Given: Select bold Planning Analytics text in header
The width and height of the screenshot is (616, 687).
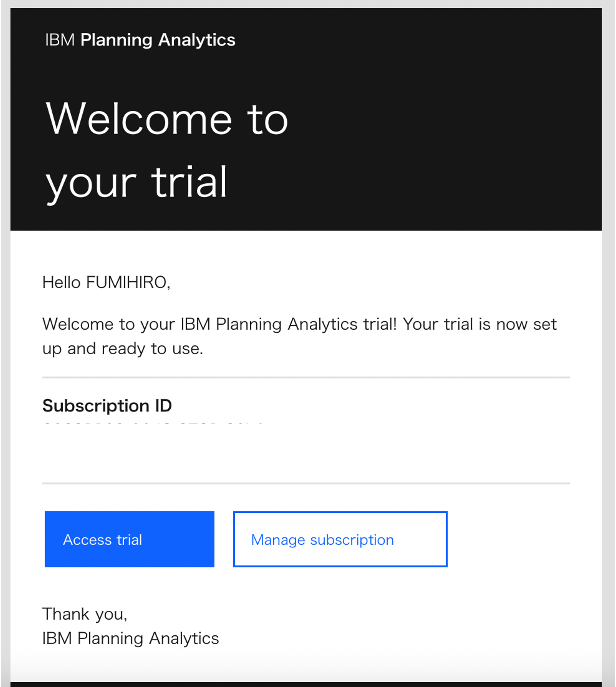Looking at the screenshot, I should pos(158,40).
